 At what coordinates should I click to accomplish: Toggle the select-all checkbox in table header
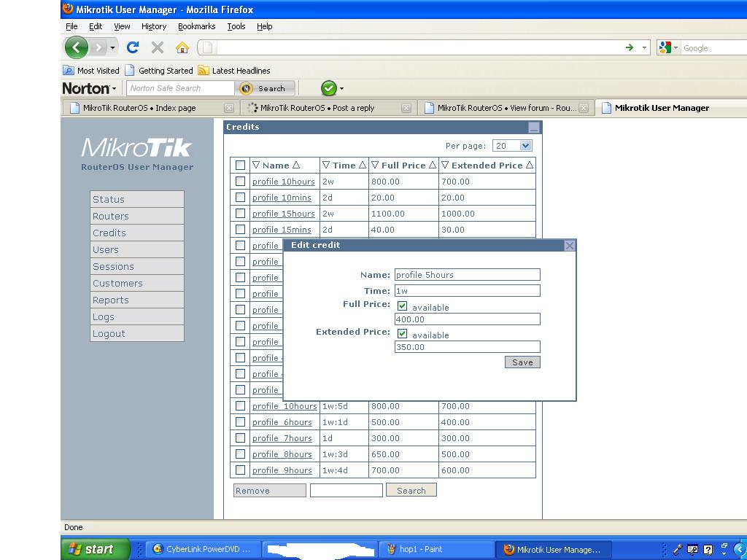(240, 166)
